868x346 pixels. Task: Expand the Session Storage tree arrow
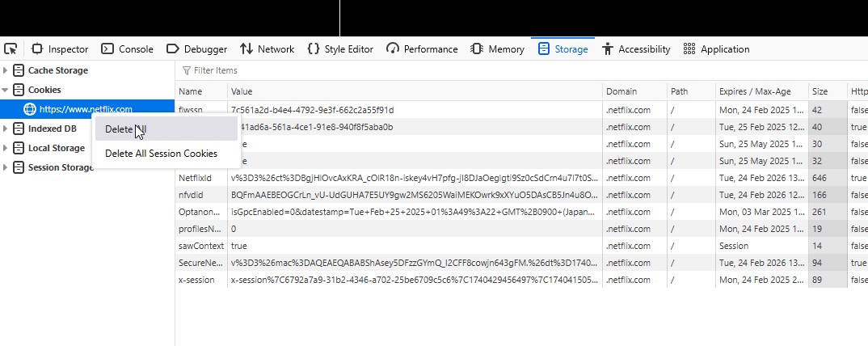click(x=5, y=167)
